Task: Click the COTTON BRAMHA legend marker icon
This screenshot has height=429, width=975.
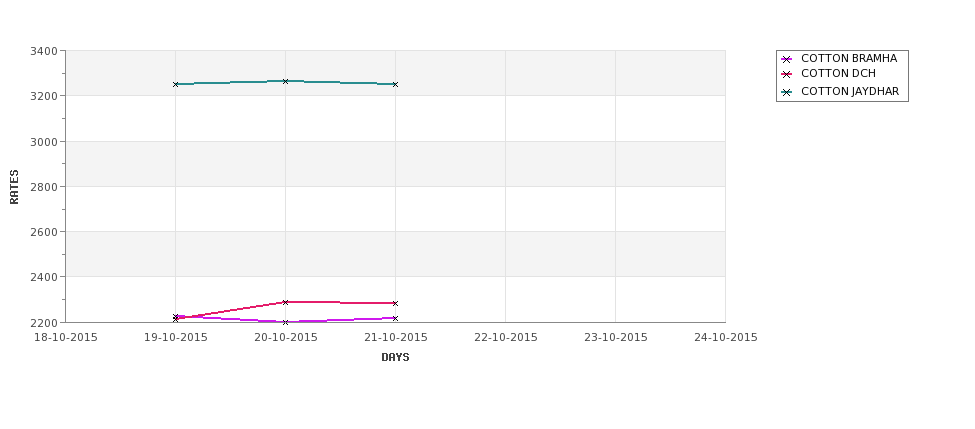Action: pos(786,60)
